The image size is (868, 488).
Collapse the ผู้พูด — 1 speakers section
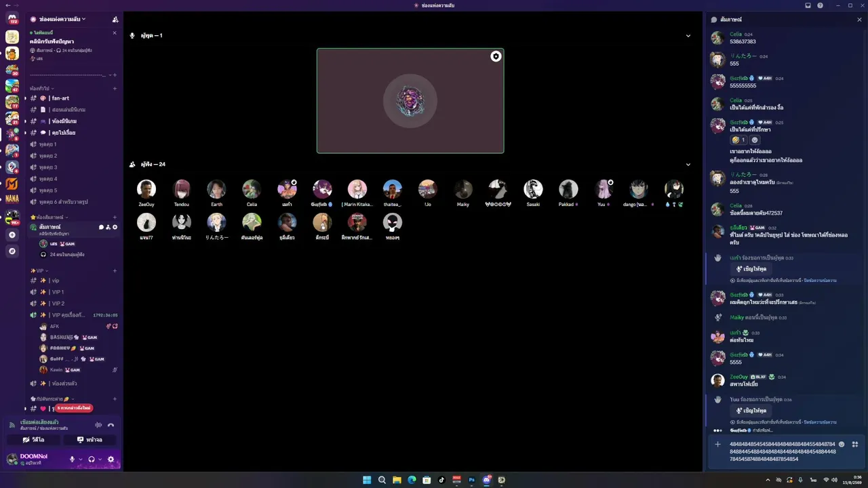pyautogui.click(x=688, y=36)
